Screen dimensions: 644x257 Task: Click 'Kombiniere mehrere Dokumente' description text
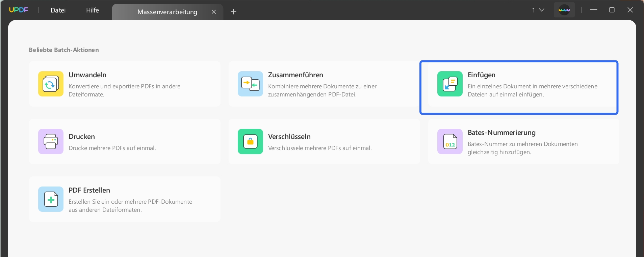pyautogui.click(x=322, y=90)
